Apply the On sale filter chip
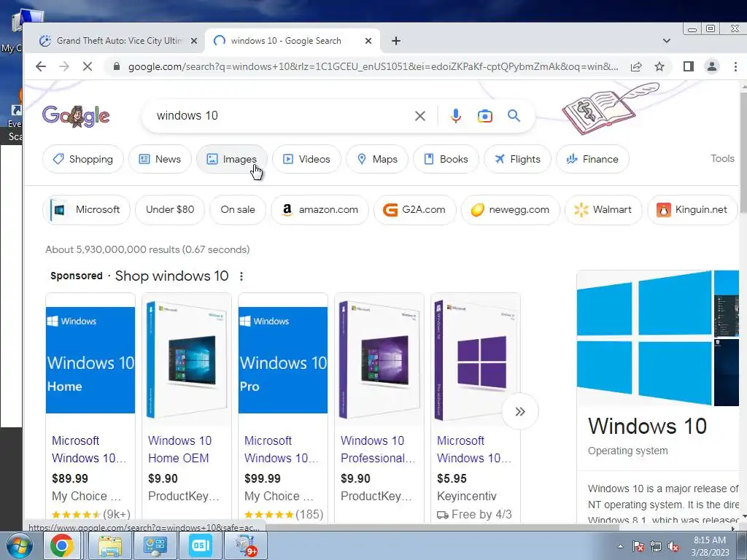Image resolution: width=747 pixels, height=560 pixels. 238,209
